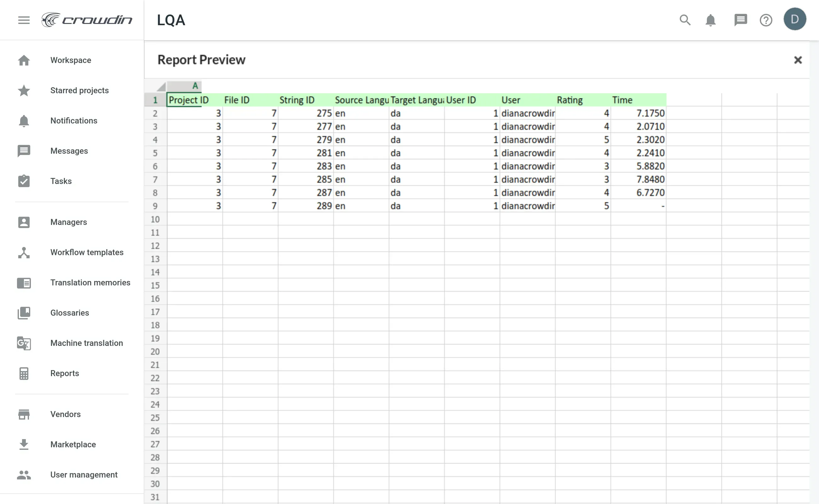
Task: Click on column header Project ID
Action: click(188, 100)
